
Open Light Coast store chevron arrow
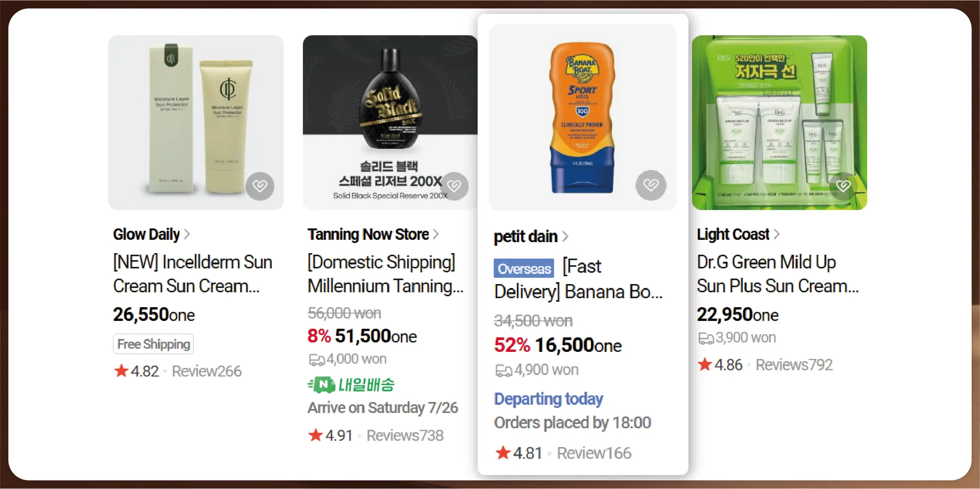tap(777, 234)
